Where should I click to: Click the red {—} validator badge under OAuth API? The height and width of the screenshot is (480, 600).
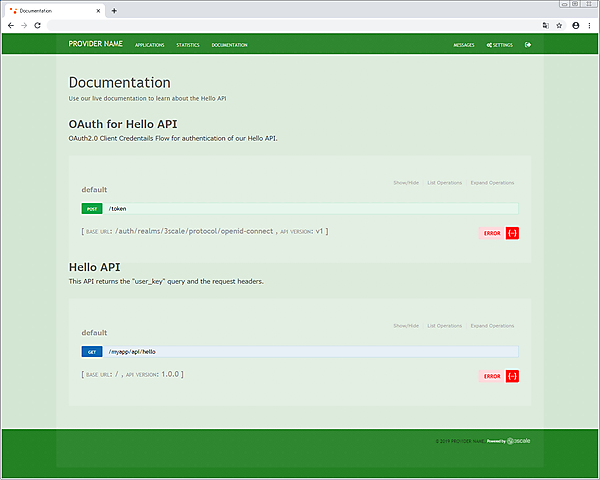tap(512, 233)
